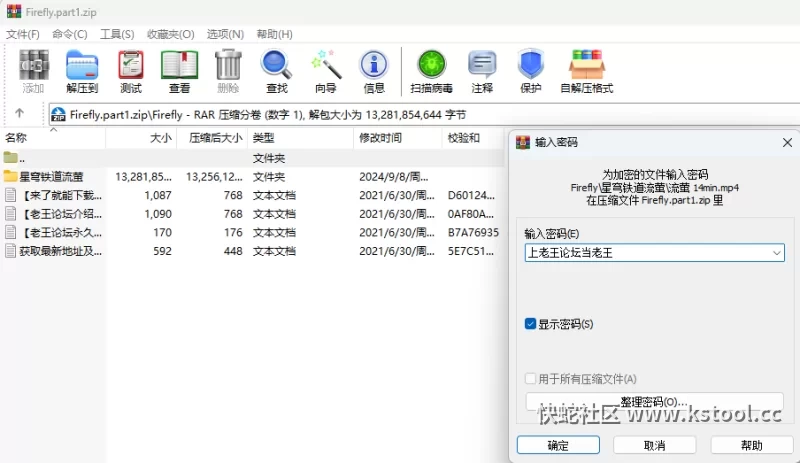Click the checksum B7A76935
Screen dimensions: 800x463
click(x=473, y=233)
